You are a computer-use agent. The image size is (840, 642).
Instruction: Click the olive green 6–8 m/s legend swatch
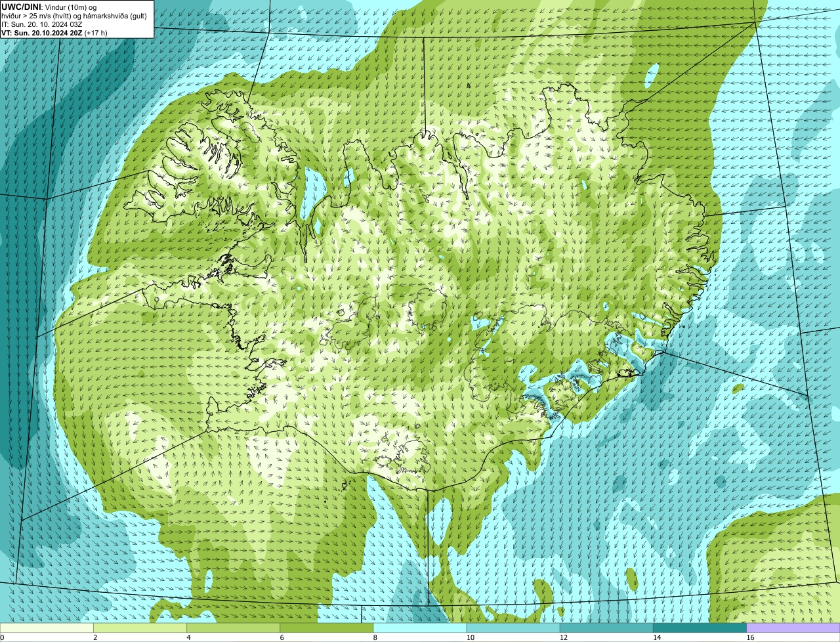click(x=327, y=628)
